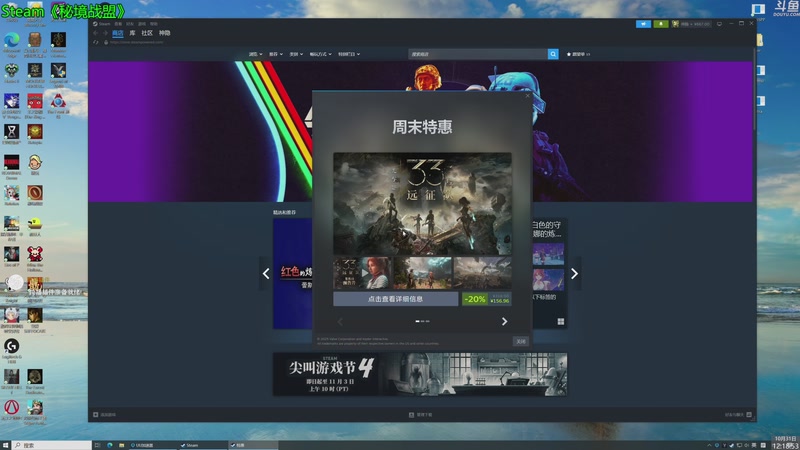
Task: Select the middle screenshot thumbnail in popup
Action: point(422,273)
